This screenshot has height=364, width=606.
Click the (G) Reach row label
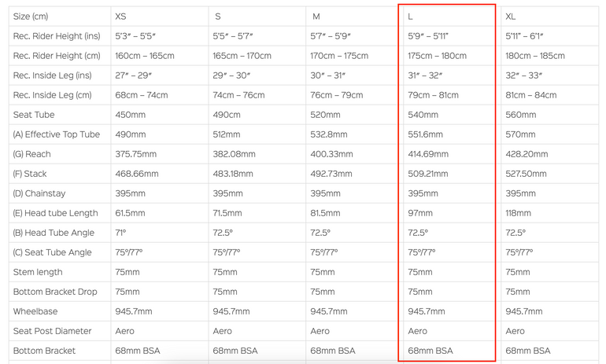(31, 154)
